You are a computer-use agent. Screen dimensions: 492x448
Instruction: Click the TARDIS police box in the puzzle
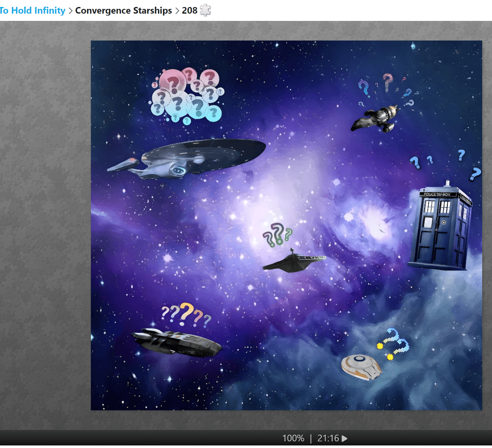[x=440, y=226]
